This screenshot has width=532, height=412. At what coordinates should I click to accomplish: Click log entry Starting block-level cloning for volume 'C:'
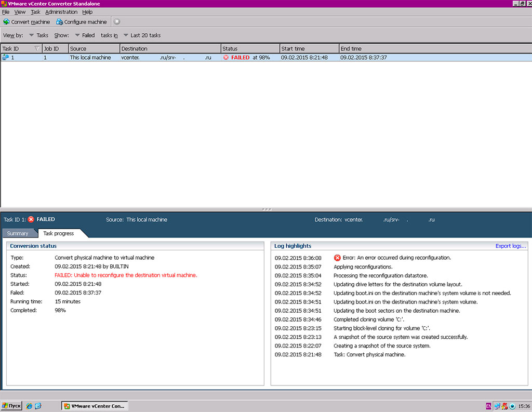[382, 328]
